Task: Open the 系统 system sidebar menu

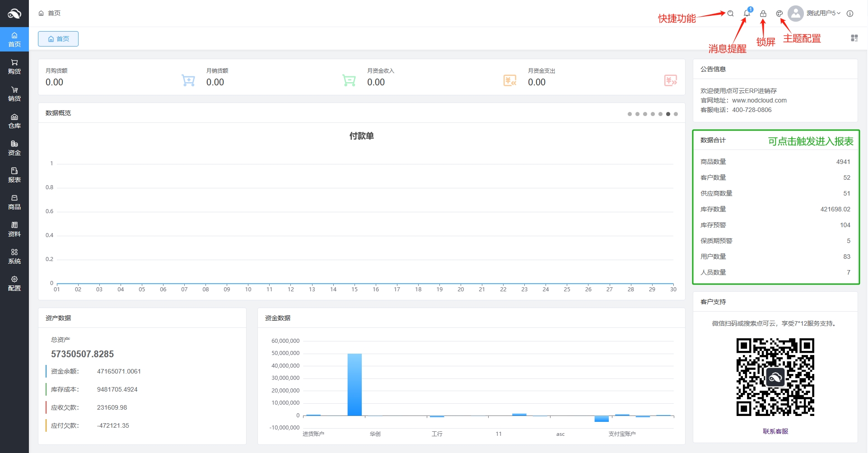Action: tap(14, 256)
